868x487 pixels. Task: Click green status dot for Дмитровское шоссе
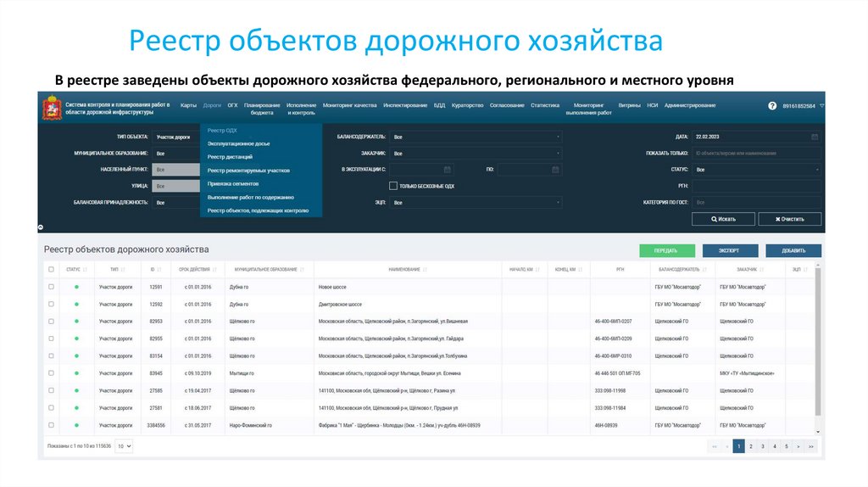click(x=76, y=305)
